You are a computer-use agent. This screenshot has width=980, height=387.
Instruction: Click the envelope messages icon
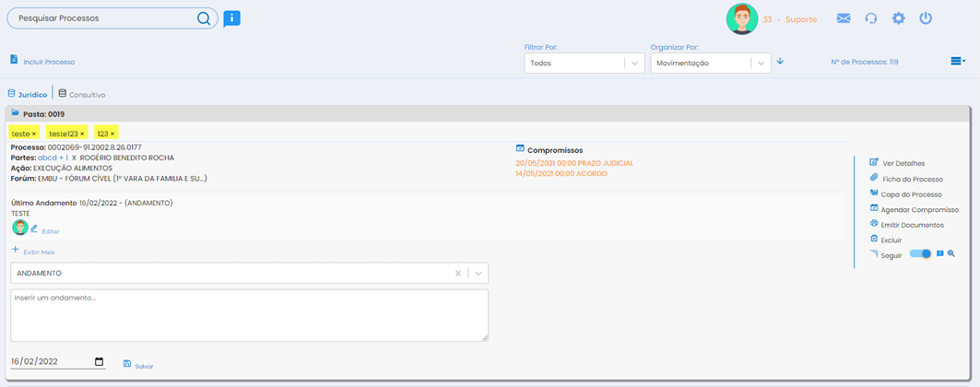click(843, 18)
